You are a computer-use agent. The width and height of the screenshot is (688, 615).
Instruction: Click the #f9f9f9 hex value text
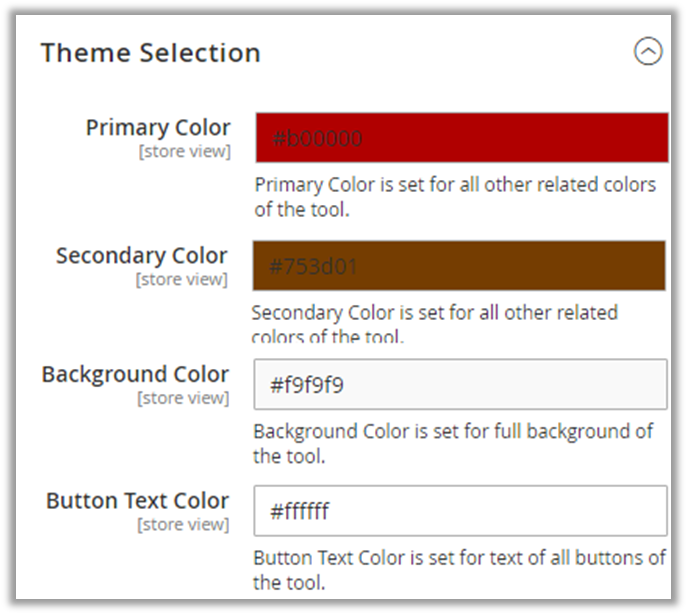[307, 384]
